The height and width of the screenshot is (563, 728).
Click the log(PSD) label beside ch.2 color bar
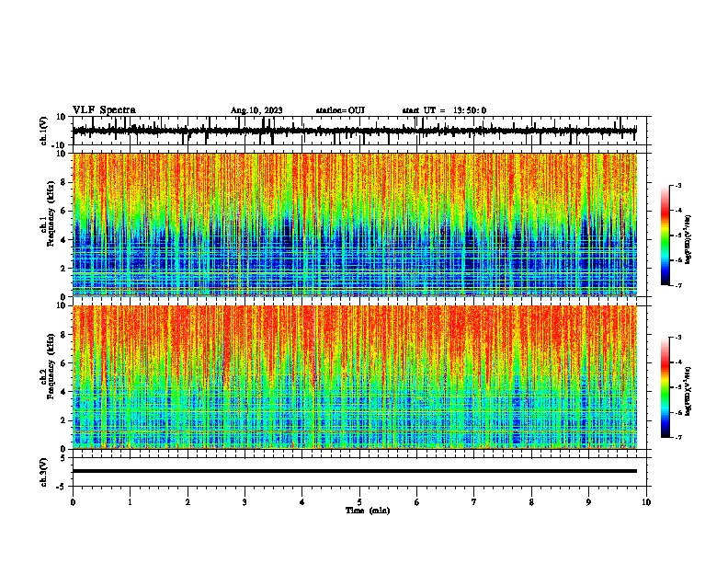[688, 391]
